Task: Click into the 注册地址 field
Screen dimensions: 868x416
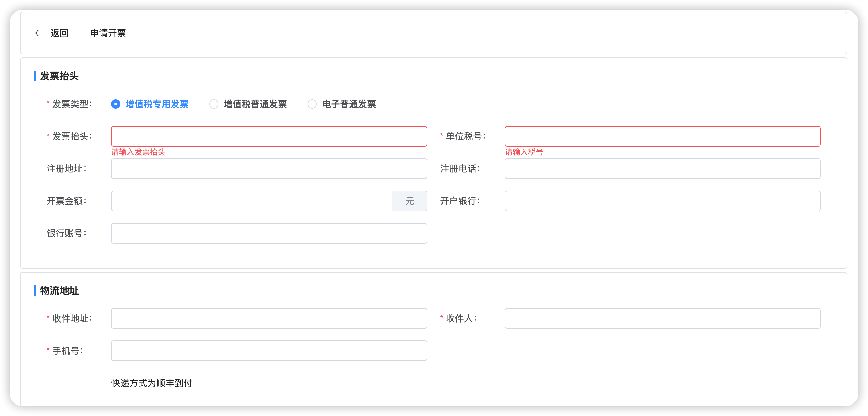Action: [x=269, y=169]
